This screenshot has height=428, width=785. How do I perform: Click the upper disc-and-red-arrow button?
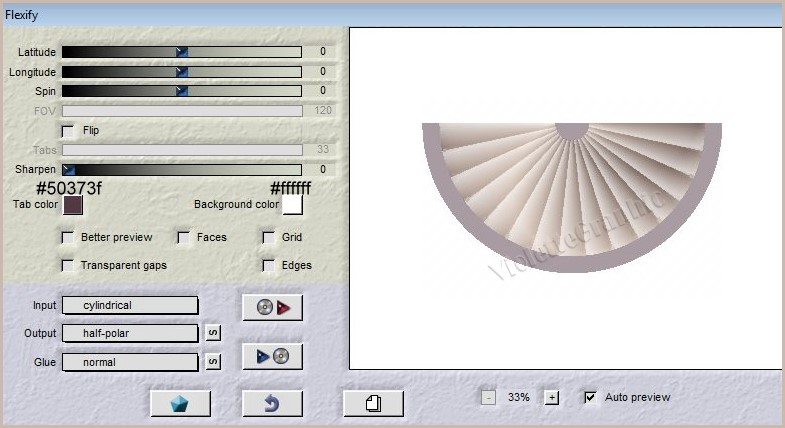[x=272, y=307]
